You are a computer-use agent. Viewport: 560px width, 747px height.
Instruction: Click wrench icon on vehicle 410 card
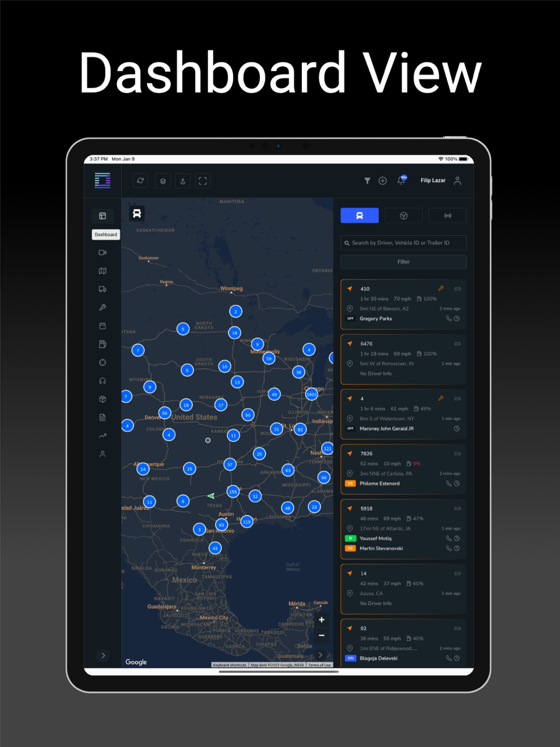(x=441, y=288)
